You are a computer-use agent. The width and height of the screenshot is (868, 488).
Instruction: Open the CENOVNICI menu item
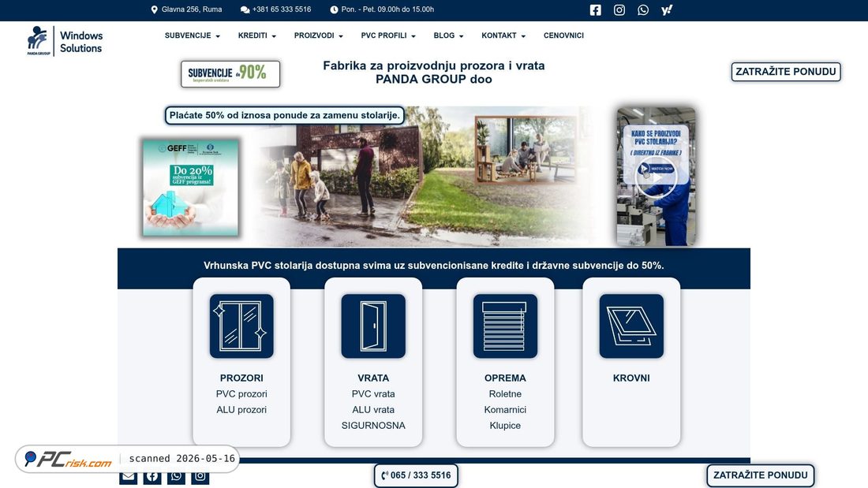click(563, 35)
